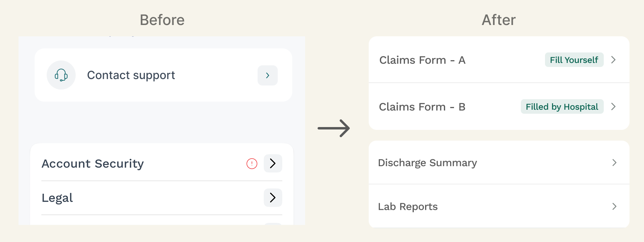Select the Filled by Hospital badge
The height and width of the screenshot is (242, 644).
click(x=562, y=106)
